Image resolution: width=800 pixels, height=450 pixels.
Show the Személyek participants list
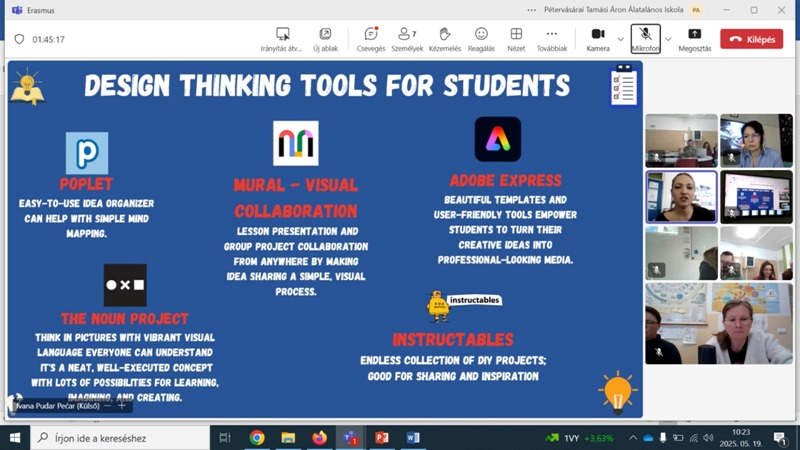click(407, 39)
